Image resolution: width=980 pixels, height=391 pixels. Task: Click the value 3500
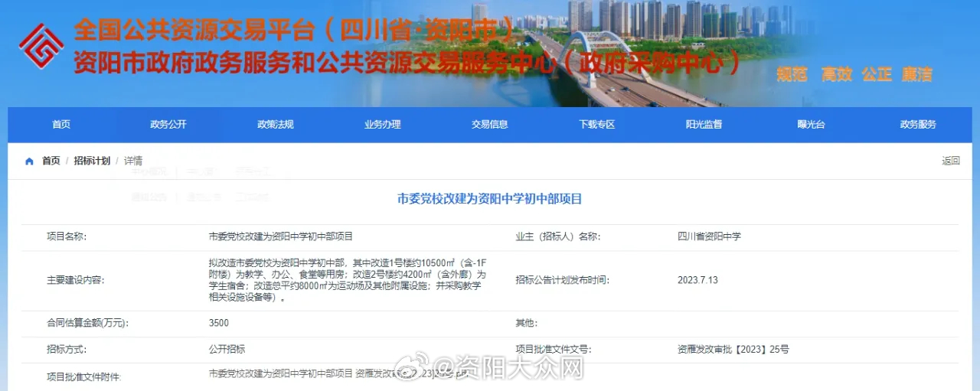(219, 323)
